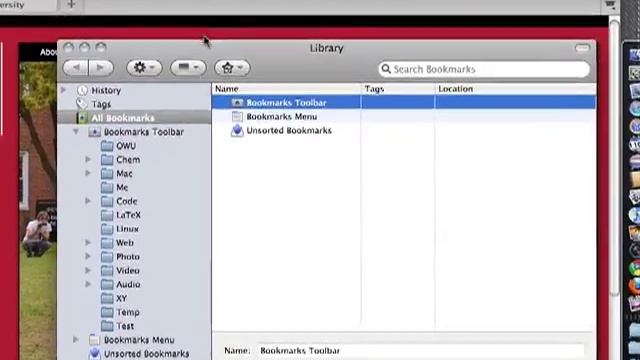Select All Bookmarks in the sidebar
The width and height of the screenshot is (640, 360).
point(122,118)
